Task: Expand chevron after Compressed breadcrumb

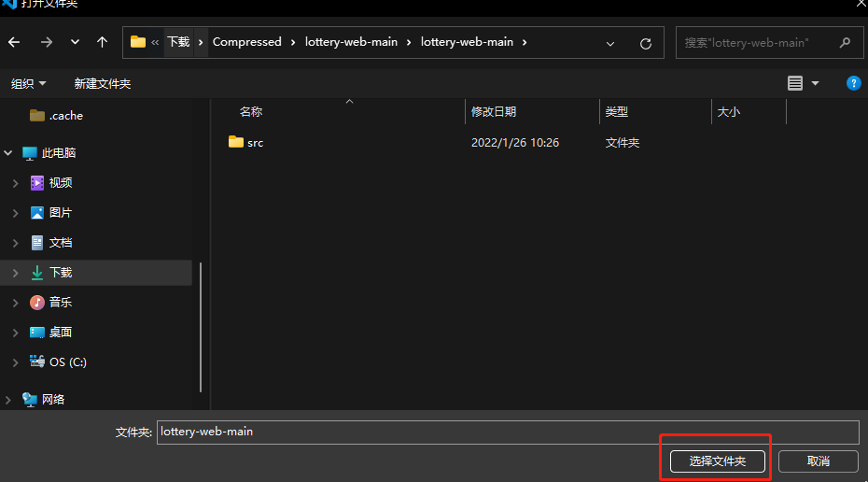Action: (x=293, y=42)
